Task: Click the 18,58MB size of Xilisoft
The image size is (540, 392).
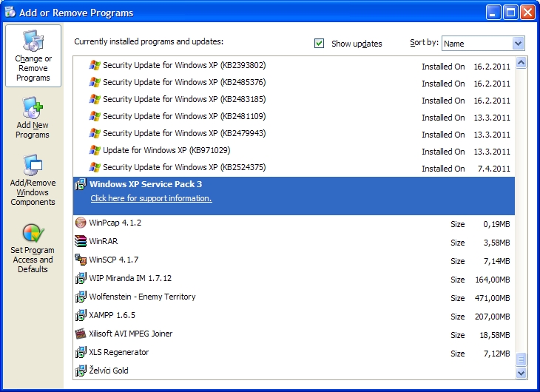Action: pyautogui.click(x=495, y=335)
